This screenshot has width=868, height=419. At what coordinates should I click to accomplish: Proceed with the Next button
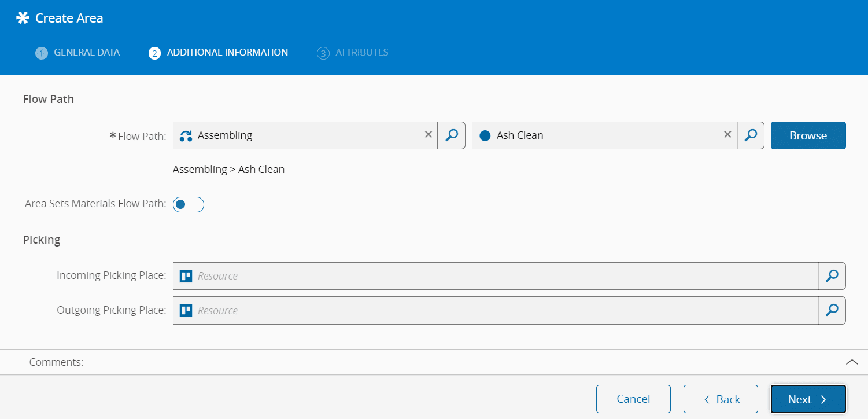click(808, 399)
